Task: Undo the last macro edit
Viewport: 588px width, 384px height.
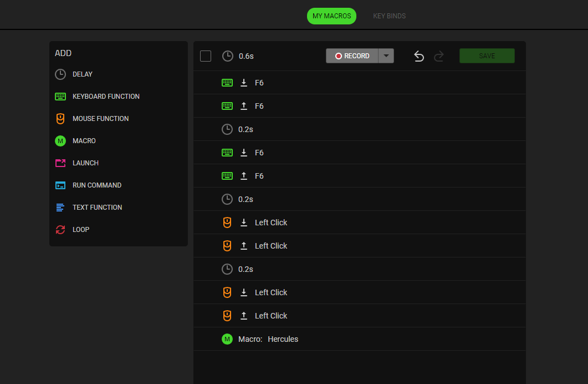Action: pyautogui.click(x=419, y=56)
